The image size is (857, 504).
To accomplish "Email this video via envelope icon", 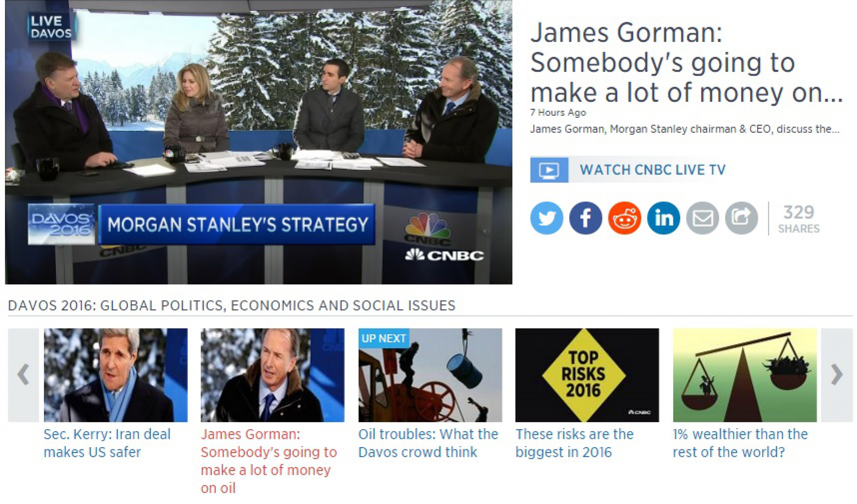I will (703, 218).
